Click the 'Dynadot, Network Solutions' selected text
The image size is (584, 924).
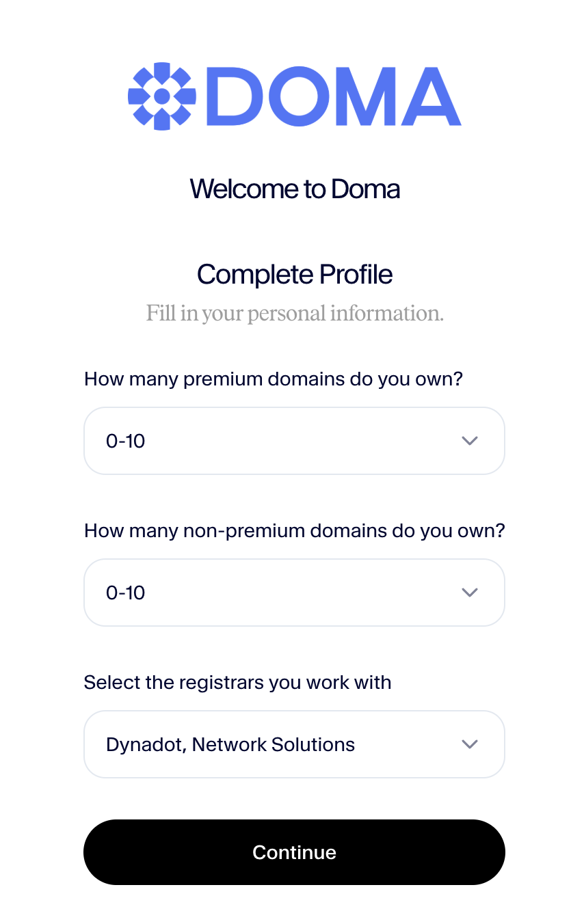pyautogui.click(x=230, y=745)
